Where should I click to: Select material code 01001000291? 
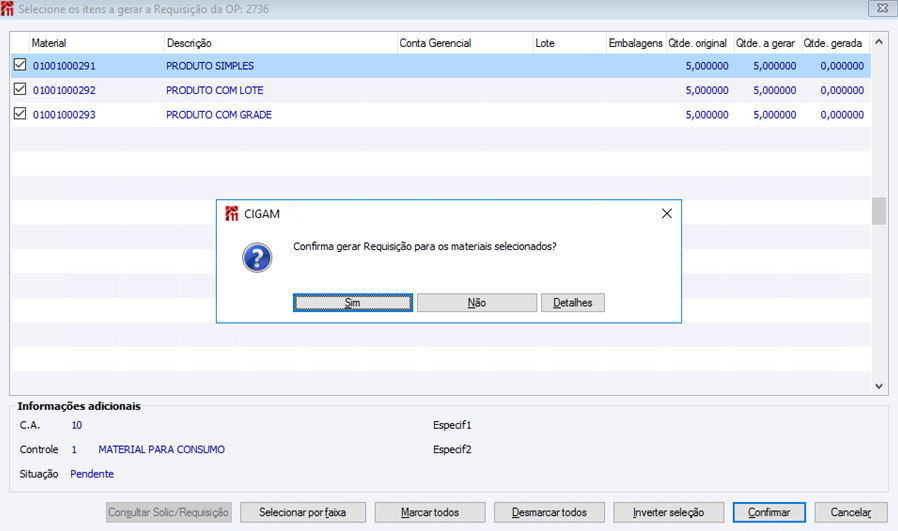64,66
